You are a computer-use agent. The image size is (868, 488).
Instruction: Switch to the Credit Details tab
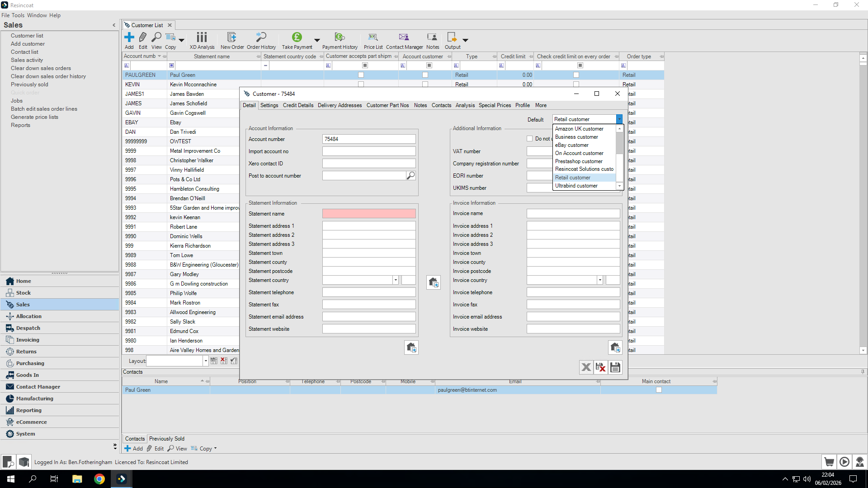298,105
